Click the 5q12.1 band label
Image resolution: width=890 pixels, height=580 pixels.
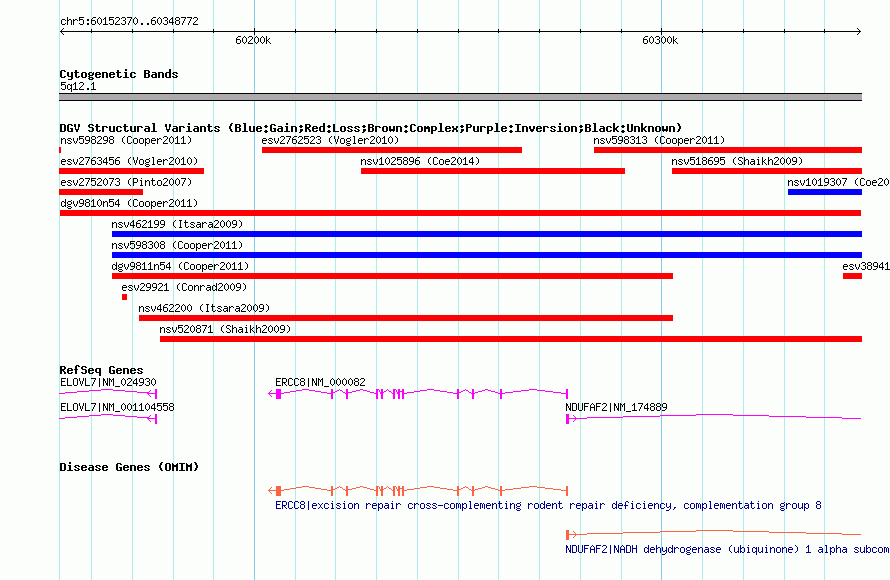click(78, 86)
